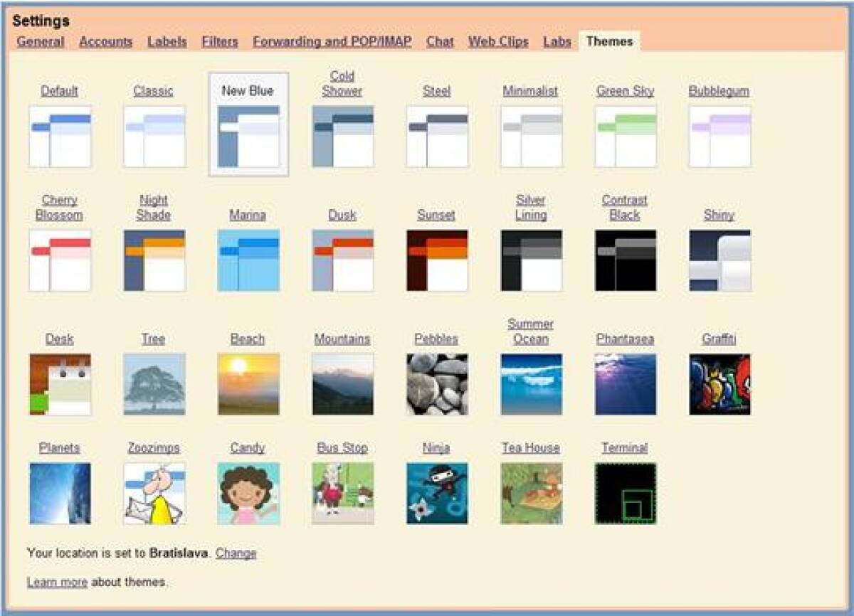The width and height of the screenshot is (854, 616).
Task: Open the Web Clips tab
Action: (498, 41)
